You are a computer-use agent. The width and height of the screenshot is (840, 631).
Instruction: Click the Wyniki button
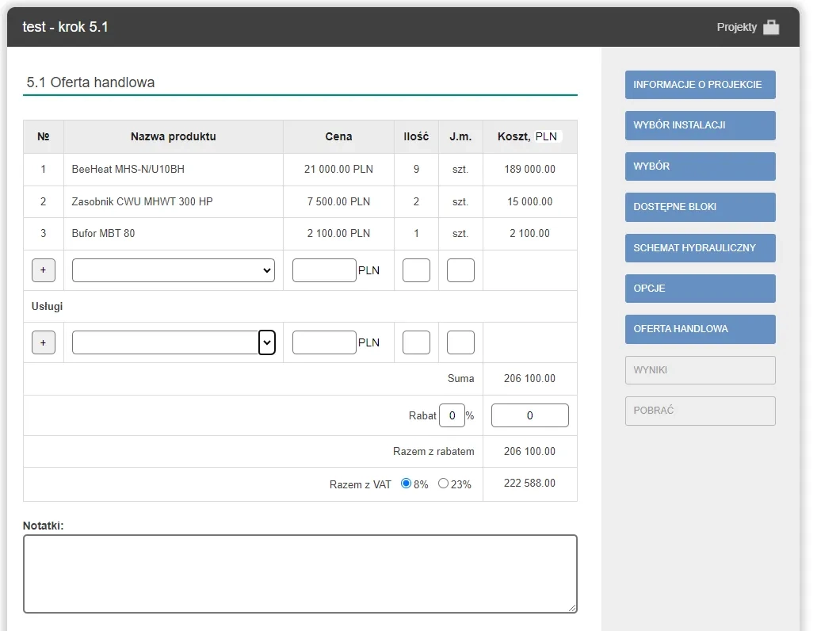(x=700, y=370)
